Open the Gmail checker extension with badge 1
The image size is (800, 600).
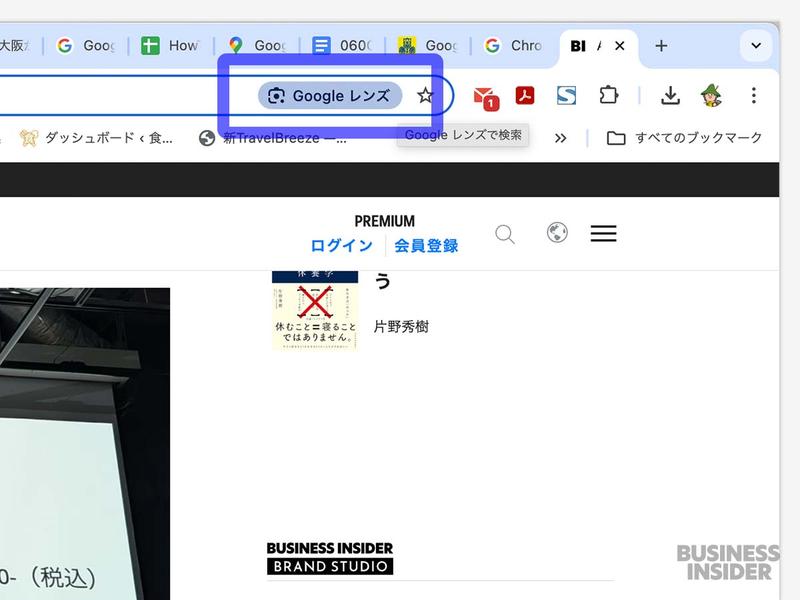(485, 97)
